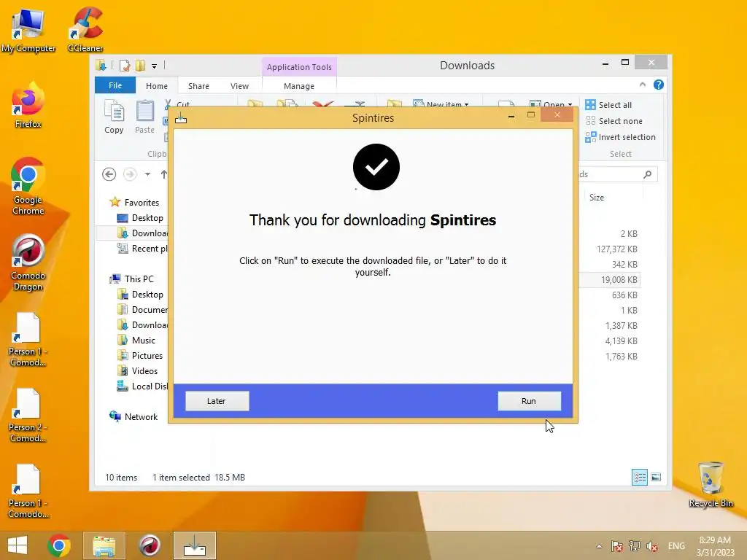
Task: Click ENG language indicator
Action: (x=676, y=546)
